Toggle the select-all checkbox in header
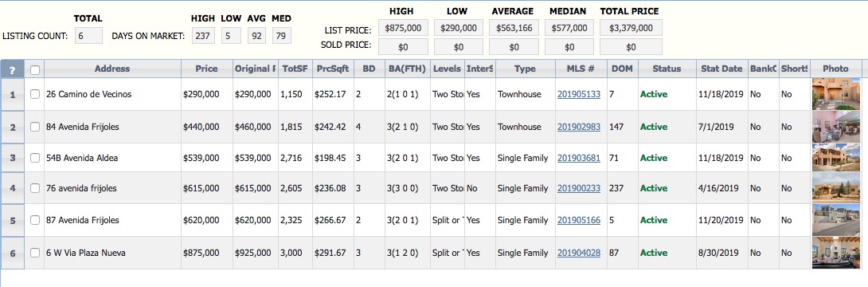 pos(35,70)
